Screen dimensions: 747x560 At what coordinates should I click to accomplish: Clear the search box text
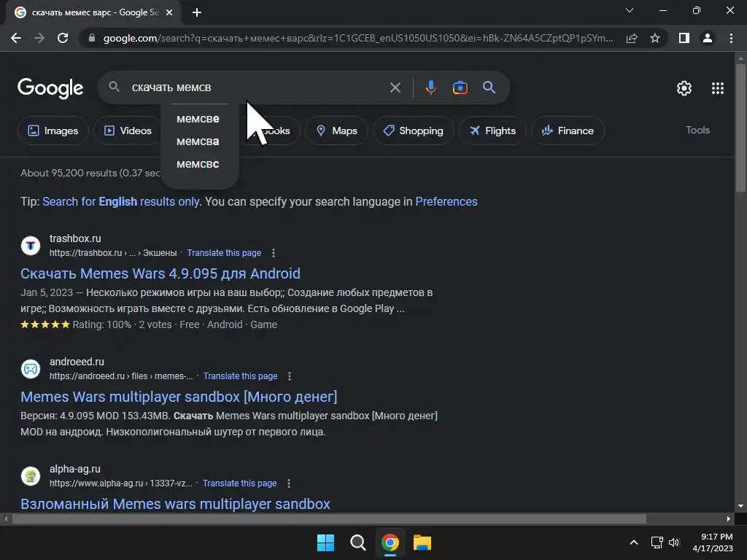[395, 87]
